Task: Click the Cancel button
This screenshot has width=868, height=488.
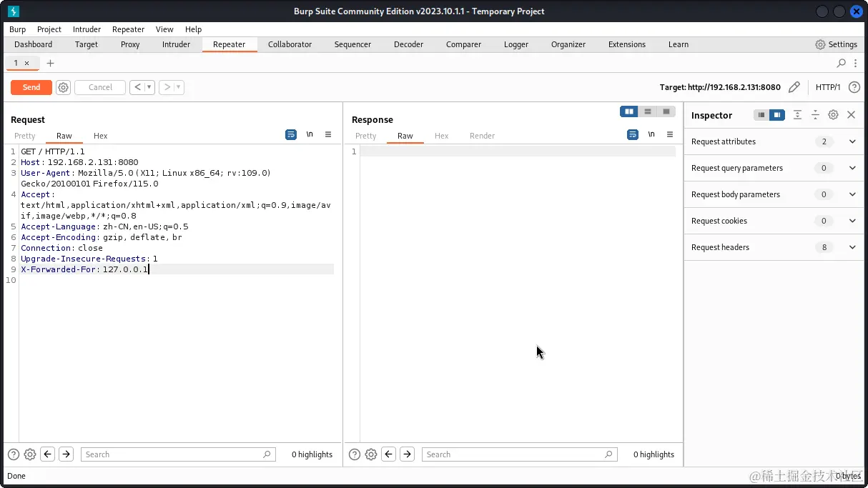Action: (x=100, y=87)
